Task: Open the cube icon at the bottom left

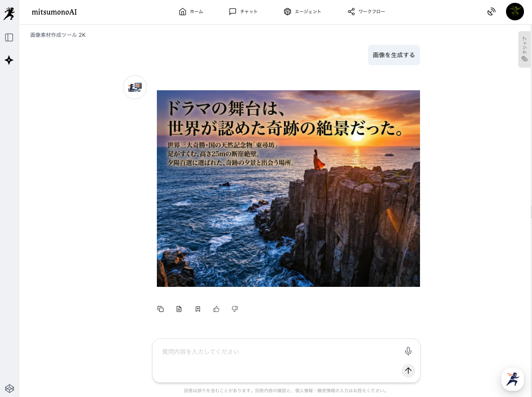Action: [9, 388]
